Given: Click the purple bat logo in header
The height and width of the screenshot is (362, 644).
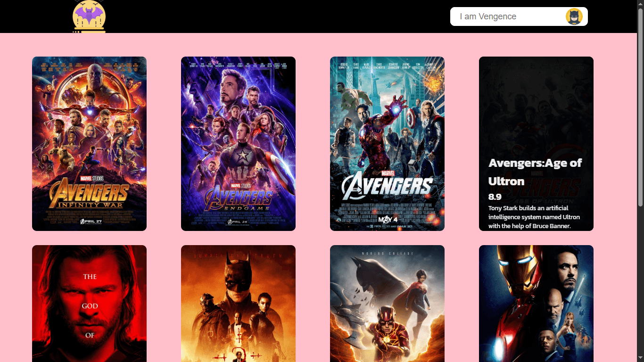Looking at the screenshot, I should point(89,16).
